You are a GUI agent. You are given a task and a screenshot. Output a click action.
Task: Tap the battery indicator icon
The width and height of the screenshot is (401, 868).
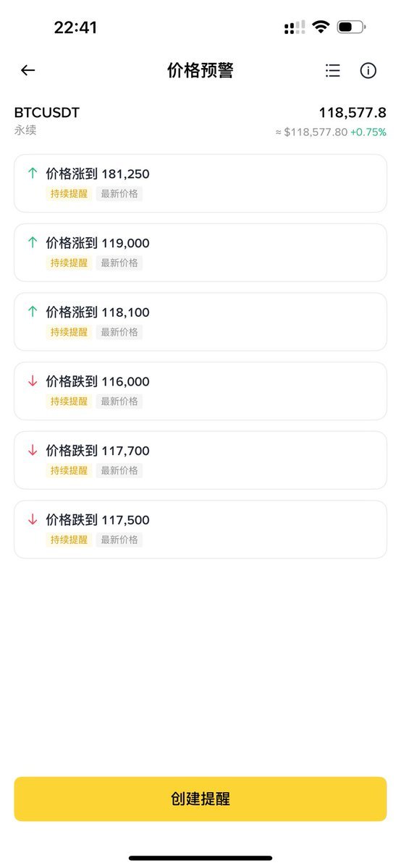351,27
